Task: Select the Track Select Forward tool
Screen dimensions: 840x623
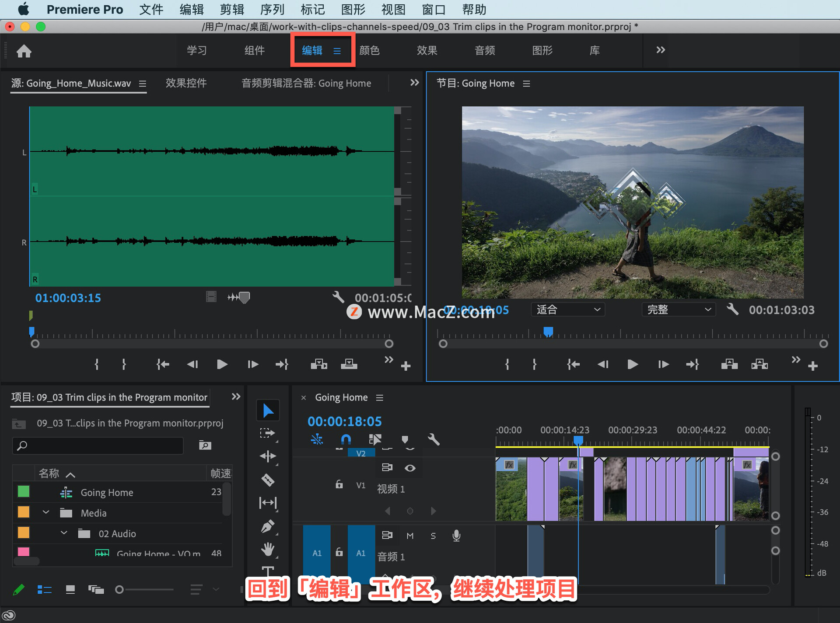Action: (267, 433)
